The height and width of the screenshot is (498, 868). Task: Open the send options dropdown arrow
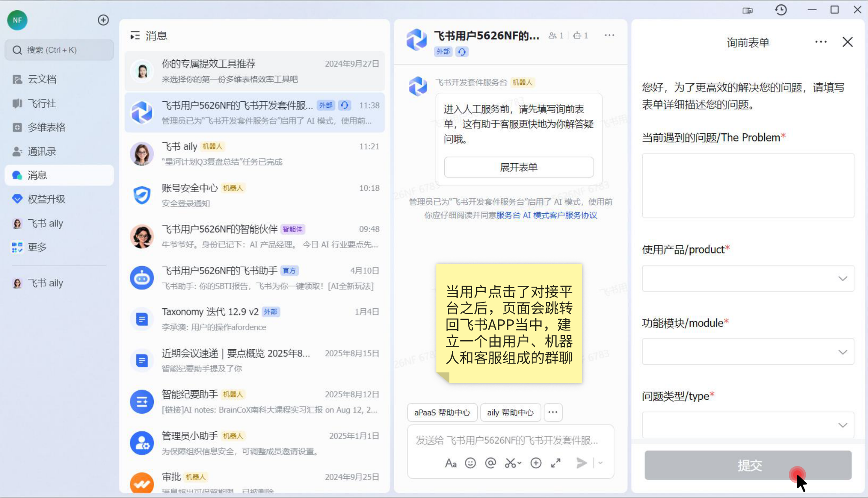coord(600,463)
